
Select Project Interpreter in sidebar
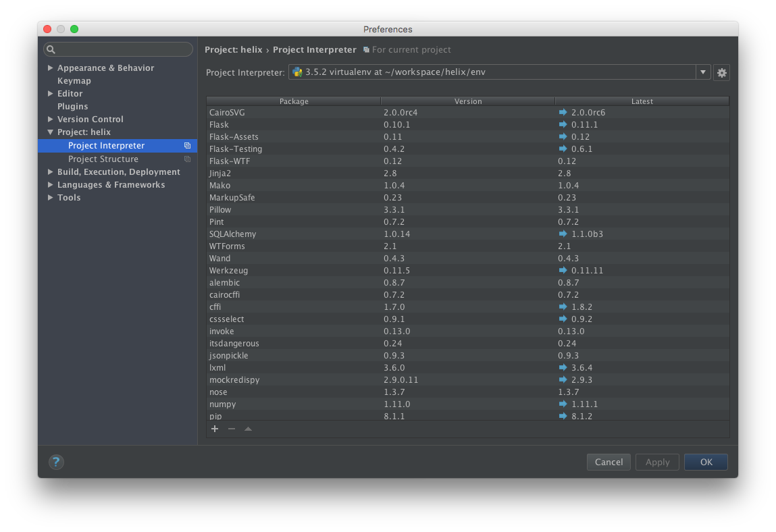[118, 146]
